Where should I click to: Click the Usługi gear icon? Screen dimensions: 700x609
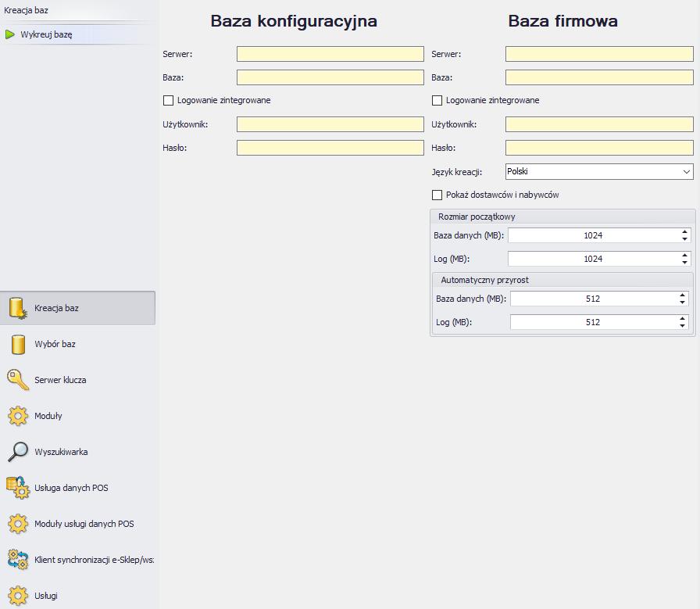coord(18,596)
